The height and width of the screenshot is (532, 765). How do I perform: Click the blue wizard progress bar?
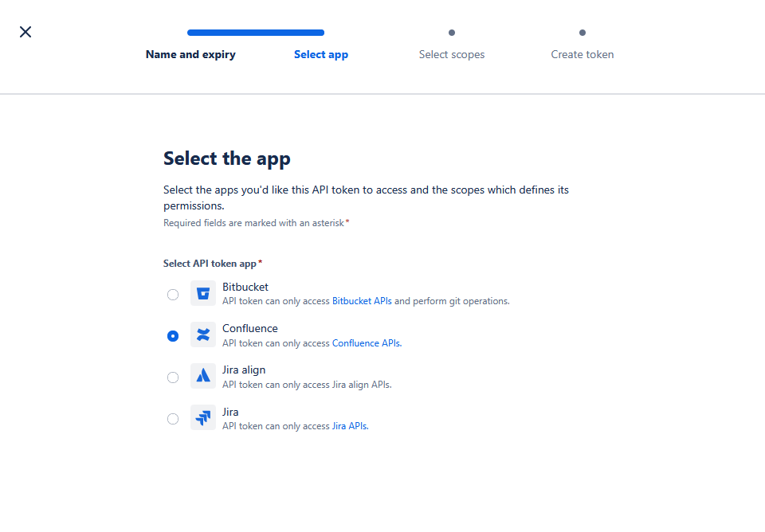tap(256, 33)
